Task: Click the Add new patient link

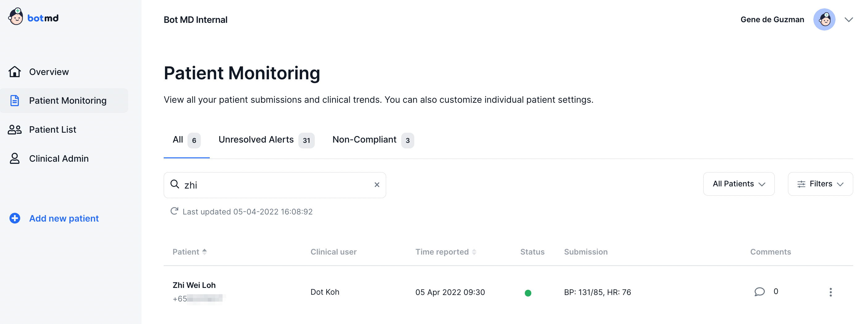Action: [x=64, y=218]
